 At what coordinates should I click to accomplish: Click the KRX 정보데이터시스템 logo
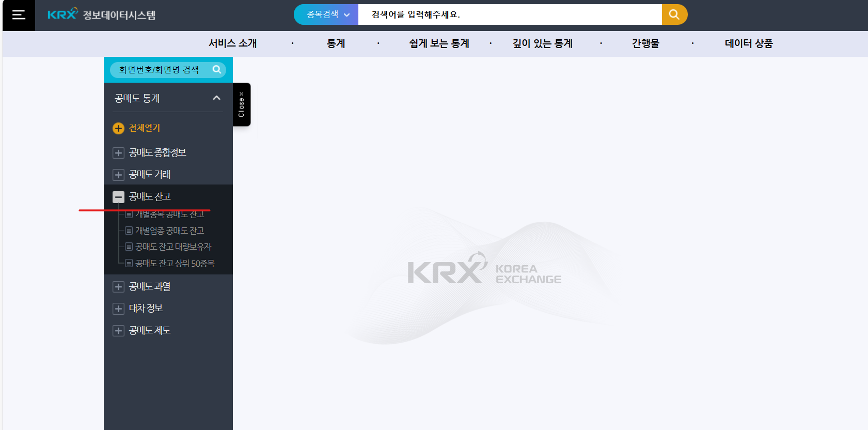click(x=102, y=14)
